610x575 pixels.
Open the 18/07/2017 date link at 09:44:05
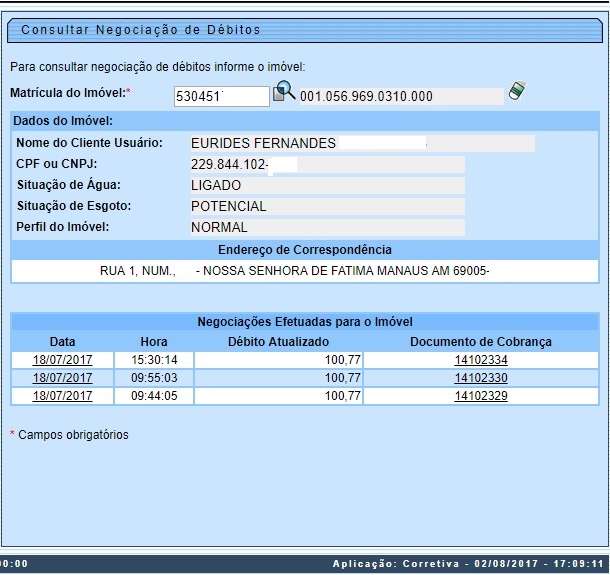click(x=62, y=396)
